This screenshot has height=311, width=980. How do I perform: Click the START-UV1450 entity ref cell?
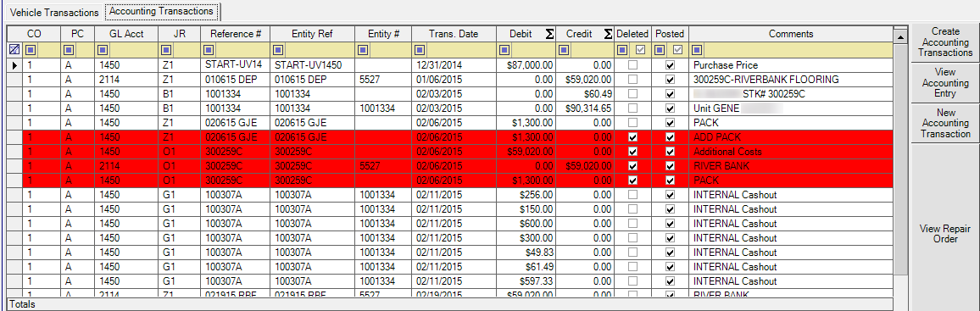pos(312,65)
